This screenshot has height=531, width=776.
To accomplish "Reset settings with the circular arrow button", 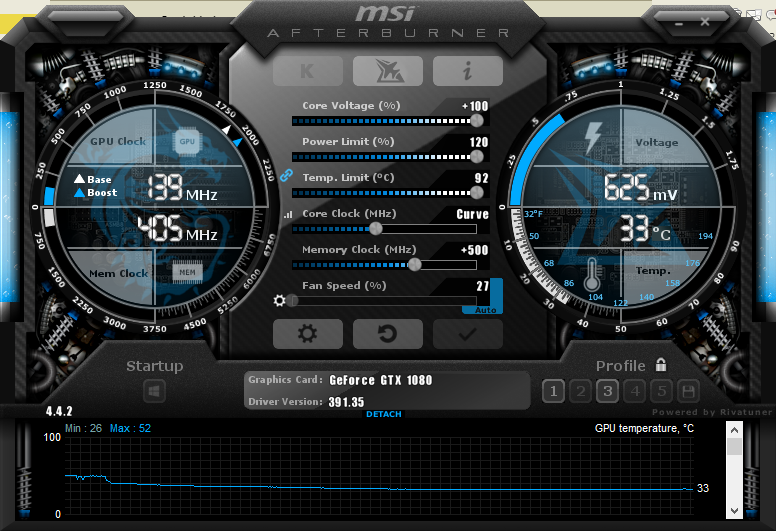I will pyautogui.click(x=388, y=334).
